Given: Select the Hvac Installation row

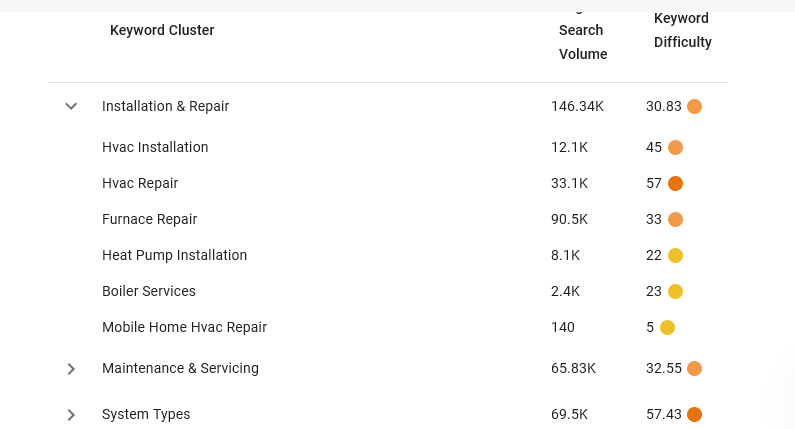Looking at the screenshot, I should tap(388, 148).
